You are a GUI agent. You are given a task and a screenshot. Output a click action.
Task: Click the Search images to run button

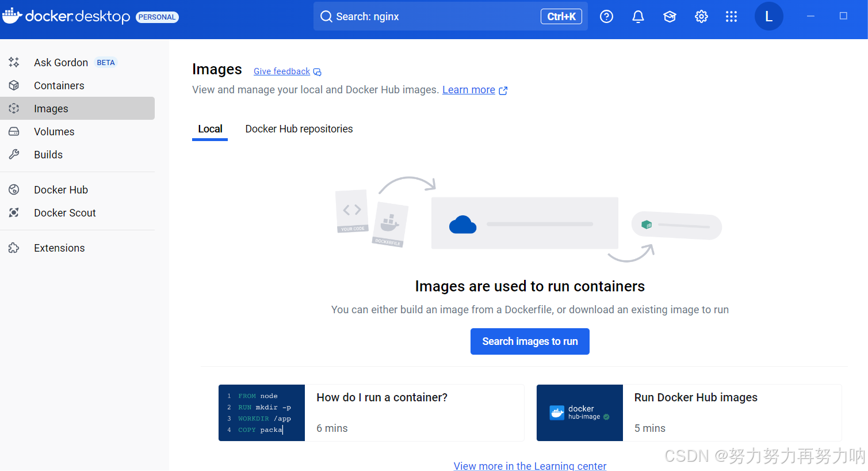coord(530,341)
